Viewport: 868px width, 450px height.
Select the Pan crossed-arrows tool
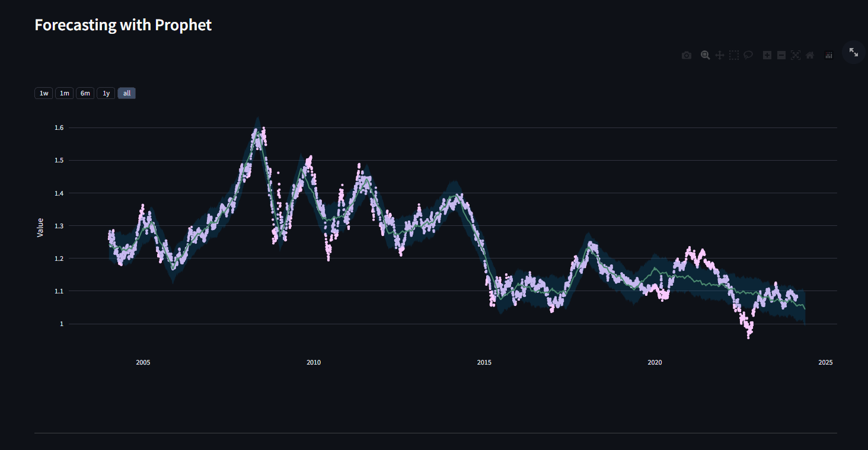720,55
